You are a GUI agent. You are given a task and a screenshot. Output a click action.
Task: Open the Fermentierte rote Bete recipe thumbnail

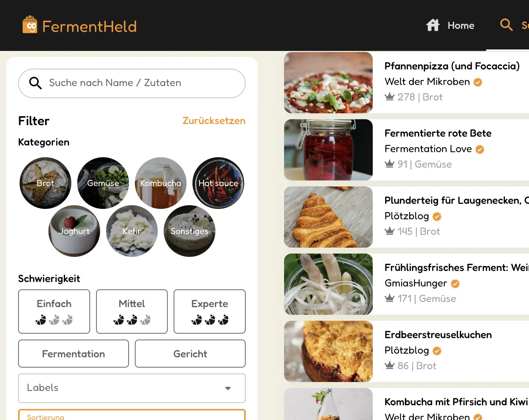[328, 150]
